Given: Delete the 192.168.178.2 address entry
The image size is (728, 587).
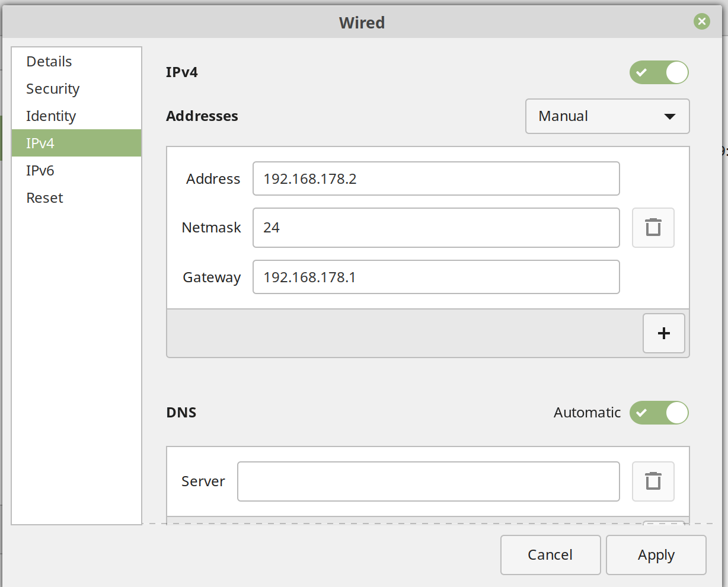Looking at the screenshot, I should point(653,228).
